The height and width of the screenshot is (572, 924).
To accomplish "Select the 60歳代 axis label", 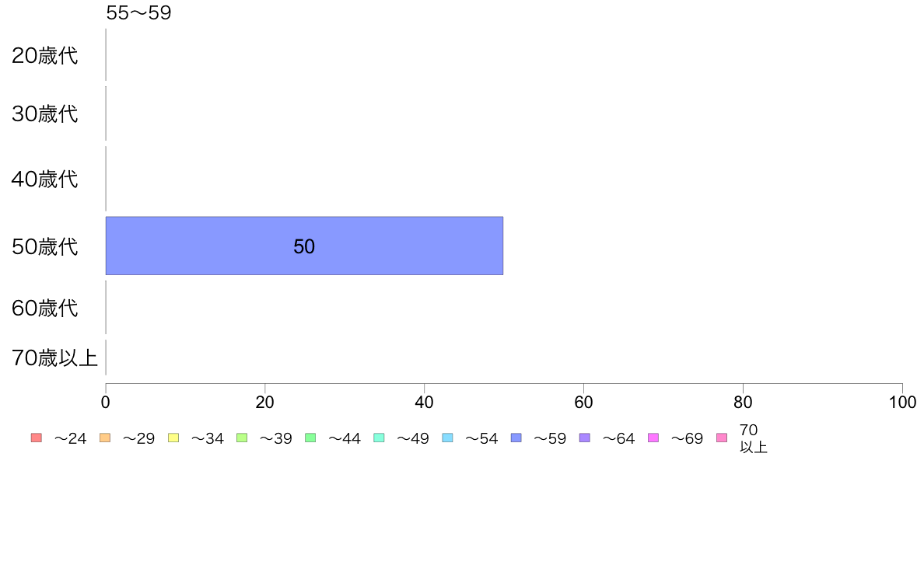I will (x=45, y=308).
